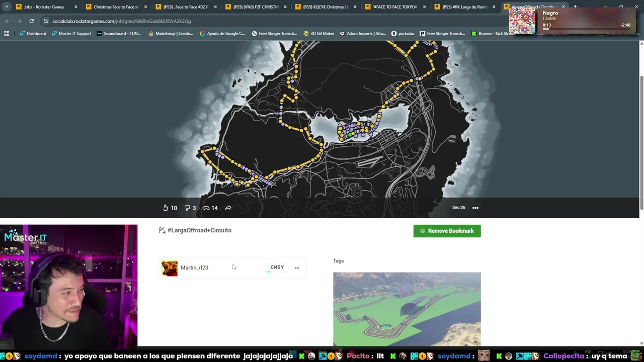This screenshot has width=644, height=362.
Task: Click the page vertical scrollbar thumb
Action: [x=641, y=143]
